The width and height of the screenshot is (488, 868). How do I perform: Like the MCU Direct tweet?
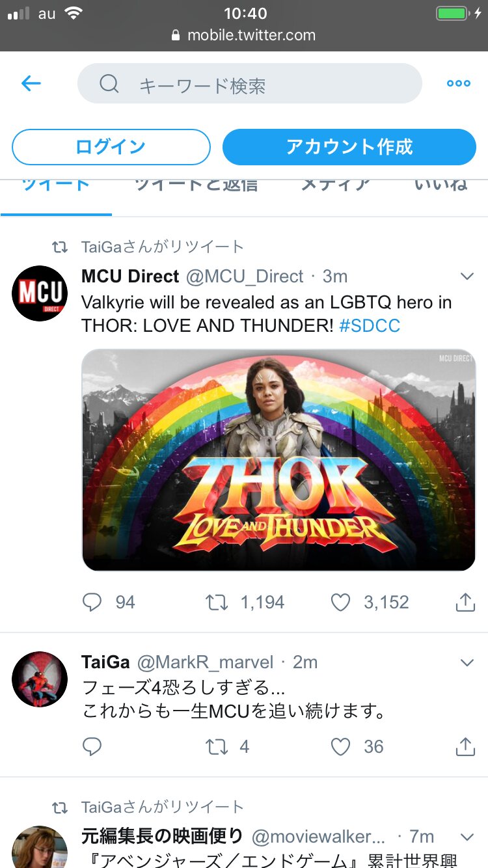341,603
